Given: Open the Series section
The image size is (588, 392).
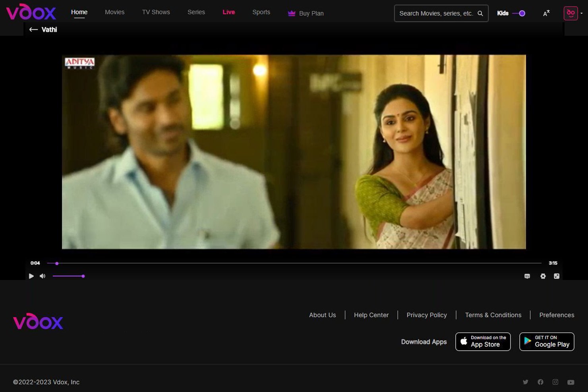Looking at the screenshot, I should pos(196,12).
